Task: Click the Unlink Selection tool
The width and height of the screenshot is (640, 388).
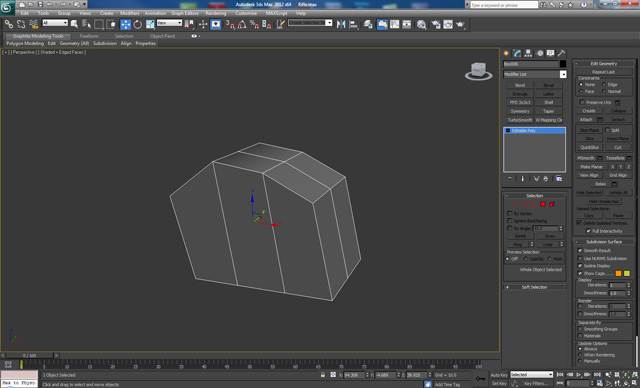Action: click(21, 24)
